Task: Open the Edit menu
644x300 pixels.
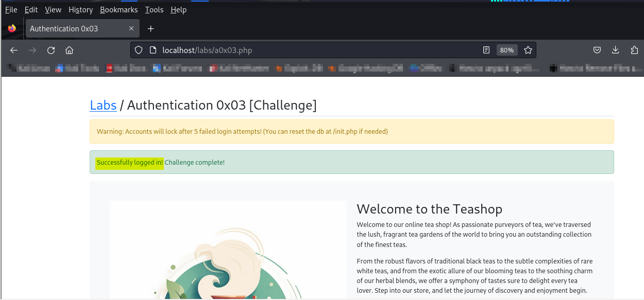Action: pyautogui.click(x=31, y=9)
